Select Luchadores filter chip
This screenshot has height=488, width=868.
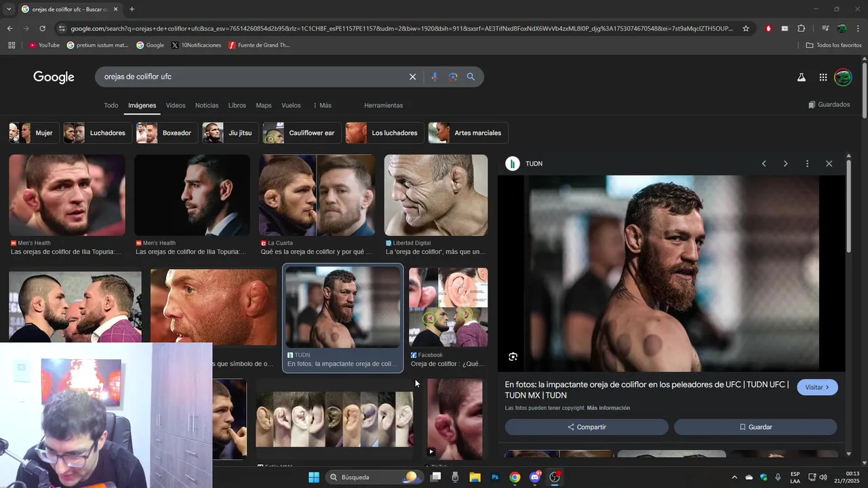[x=98, y=133]
